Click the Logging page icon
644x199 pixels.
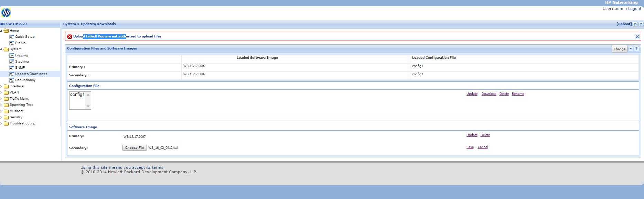click(12, 55)
